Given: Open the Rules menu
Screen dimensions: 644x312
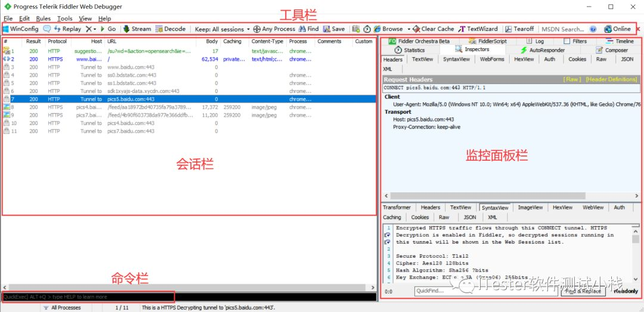Looking at the screenshot, I should click(43, 18).
